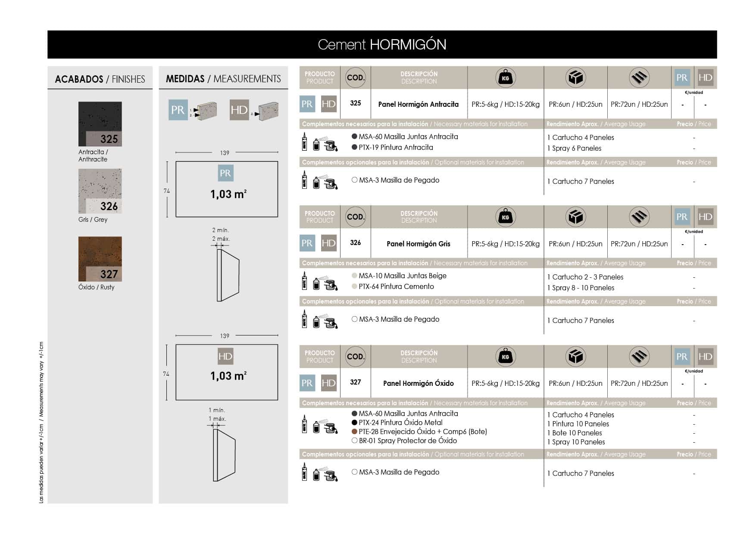
Task: Click the empty circle beside MSA-3 under panel 326
Action: [x=354, y=319]
